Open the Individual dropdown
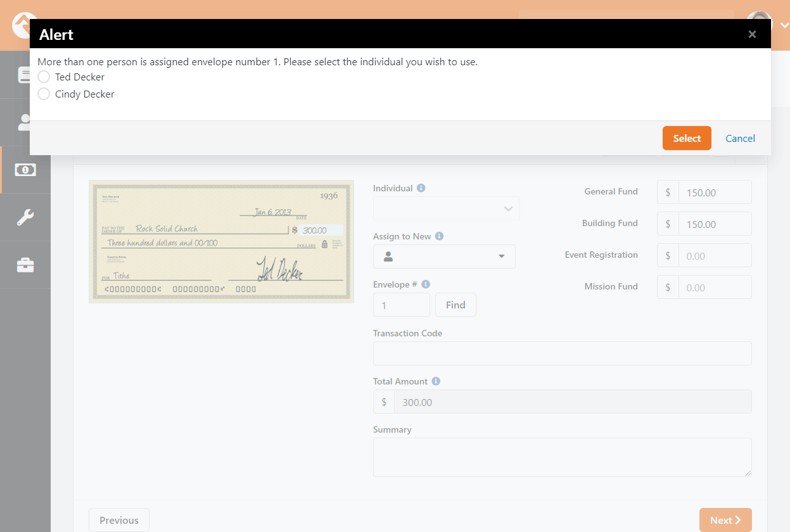 447,208
